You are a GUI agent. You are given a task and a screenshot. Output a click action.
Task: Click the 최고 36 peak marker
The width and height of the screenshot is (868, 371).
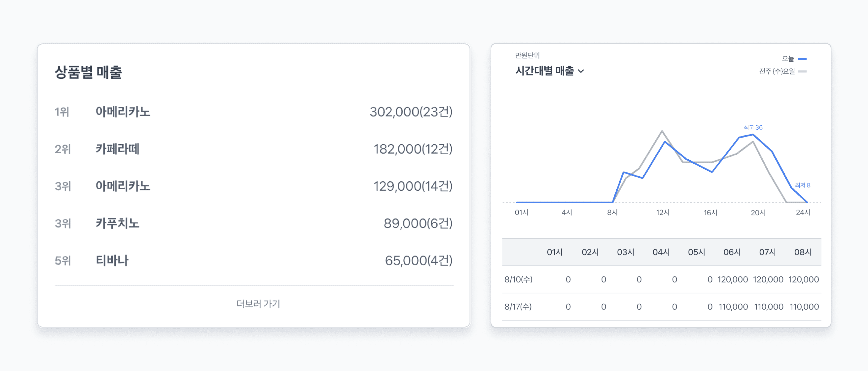pyautogui.click(x=753, y=128)
